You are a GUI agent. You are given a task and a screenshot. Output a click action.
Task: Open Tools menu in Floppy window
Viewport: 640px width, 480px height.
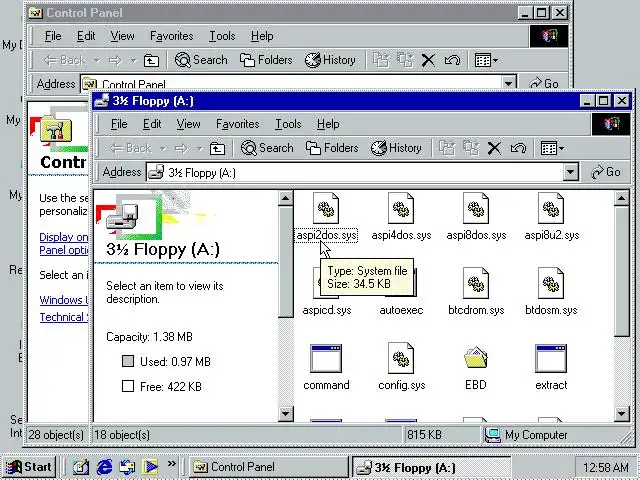(x=288, y=124)
